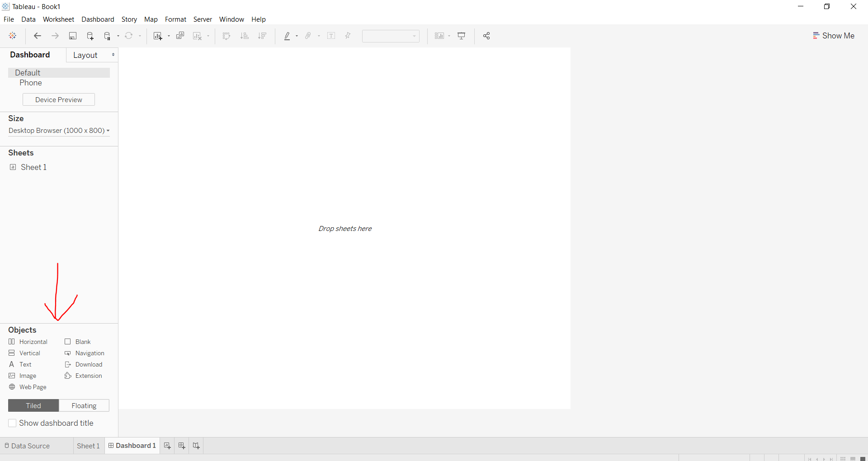This screenshot has height=461, width=868.
Task: Select the Default device layout
Action: point(59,73)
